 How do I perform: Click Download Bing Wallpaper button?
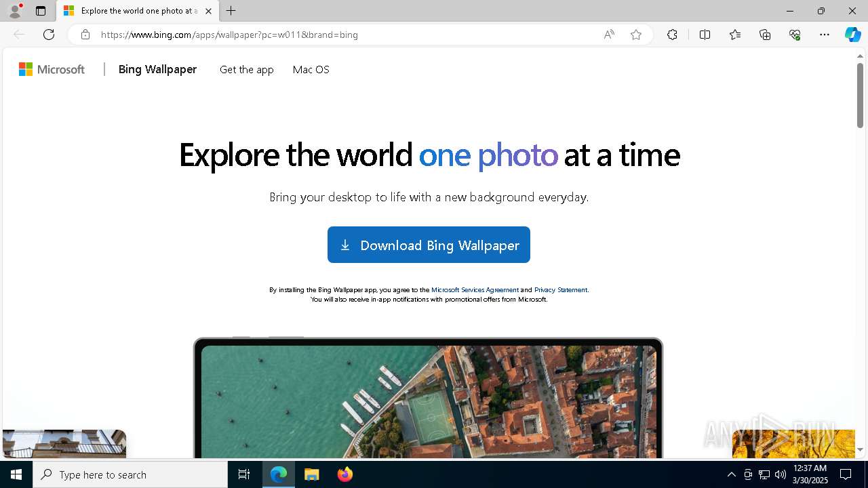point(429,245)
